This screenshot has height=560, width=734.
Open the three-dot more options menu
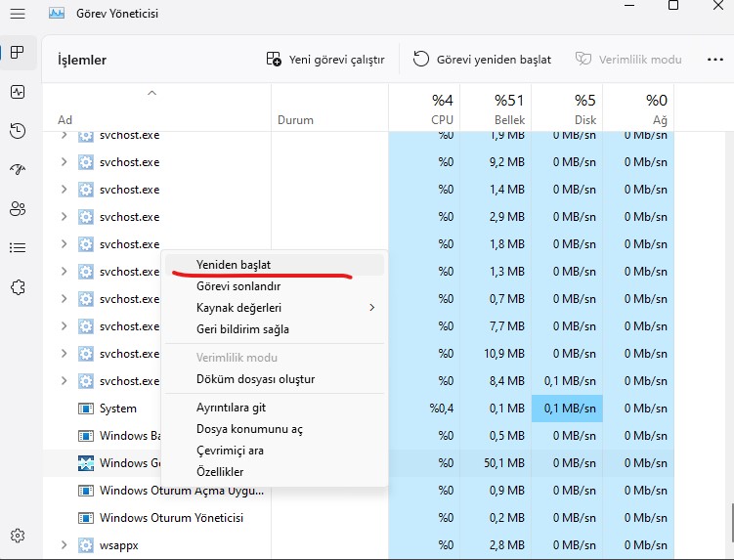(x=714, y=60)
